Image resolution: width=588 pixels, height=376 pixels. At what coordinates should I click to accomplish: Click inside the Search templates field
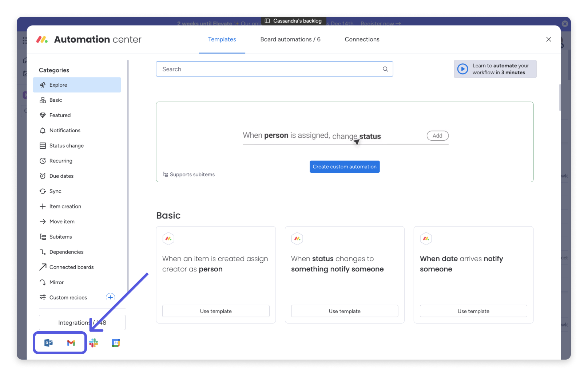click(x=255, y=69)
